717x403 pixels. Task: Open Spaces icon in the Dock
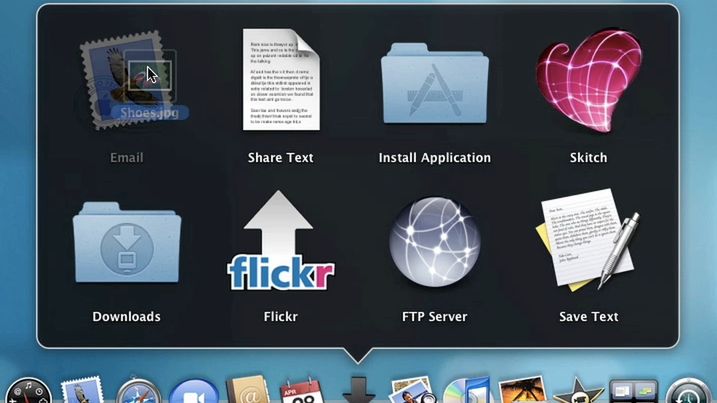click(633, 391)
